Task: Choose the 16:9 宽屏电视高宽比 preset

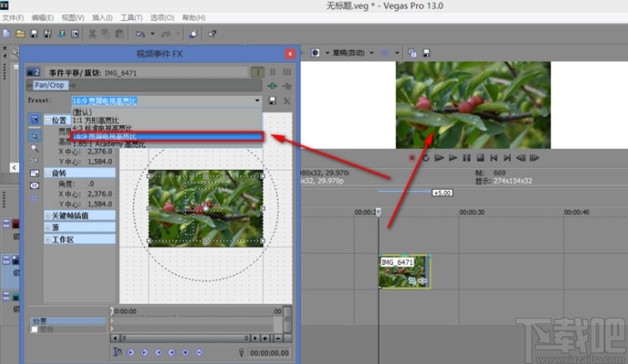Action: 167,137
